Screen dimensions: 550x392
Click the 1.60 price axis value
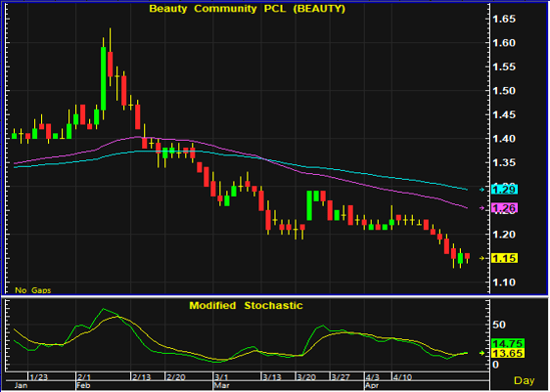pyautogui.click(x=504, y=43)
